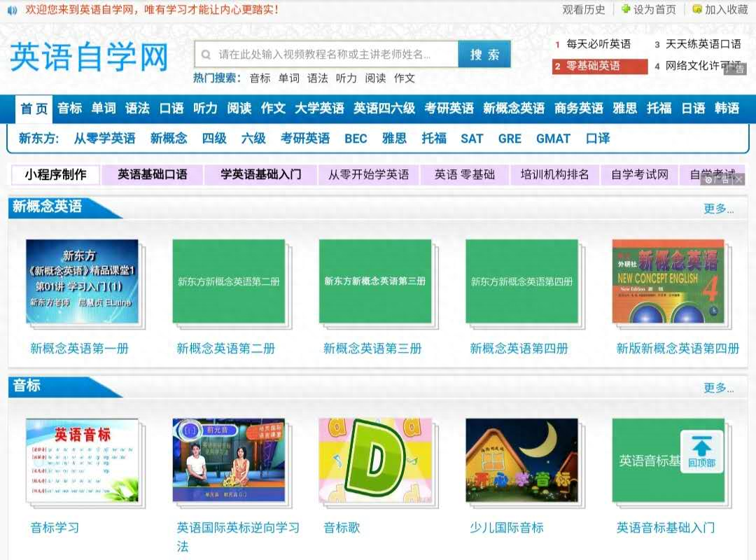
Task: Open 商务英语 nav item
Action: click(579, 108)
